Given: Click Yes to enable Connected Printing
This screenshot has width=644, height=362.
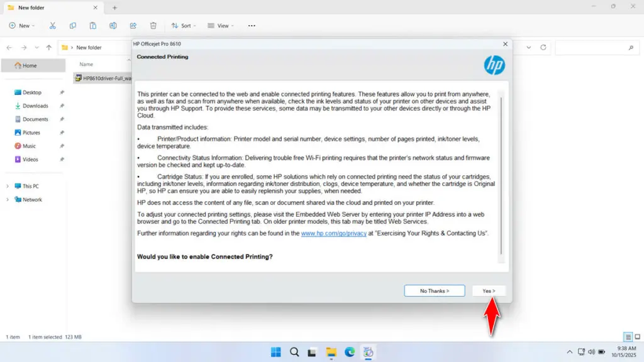Looking at the screenshot, I should pyautogui.click(x=489, y=290).
